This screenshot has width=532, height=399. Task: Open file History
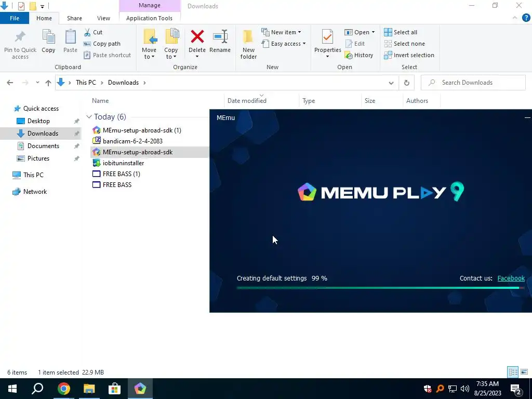pyautogui.click(x=358, y=55)
